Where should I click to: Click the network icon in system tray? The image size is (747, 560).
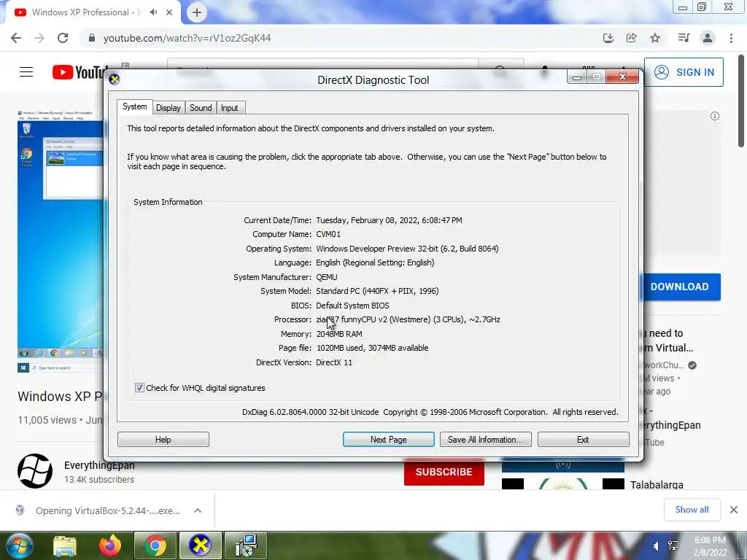673,545
